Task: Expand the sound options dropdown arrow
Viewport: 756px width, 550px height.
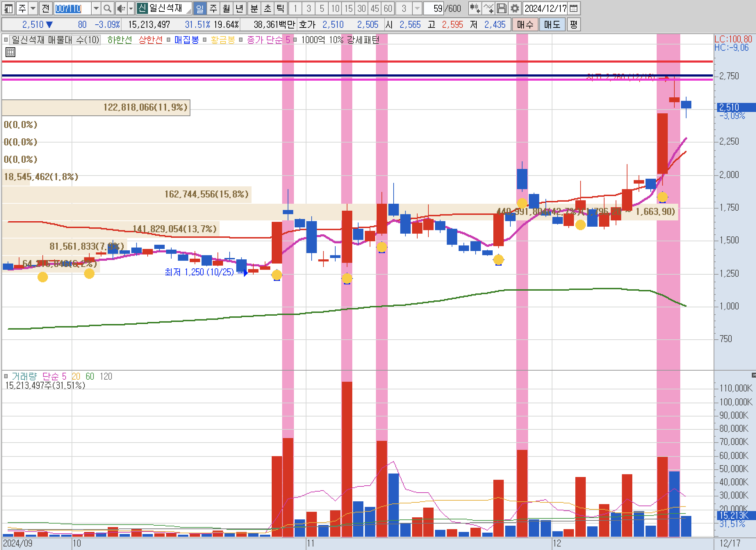Action: (x=131, y=8)
